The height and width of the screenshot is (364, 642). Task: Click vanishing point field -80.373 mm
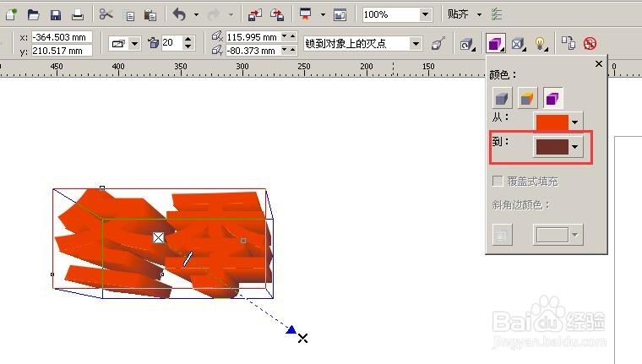[253, 51]
